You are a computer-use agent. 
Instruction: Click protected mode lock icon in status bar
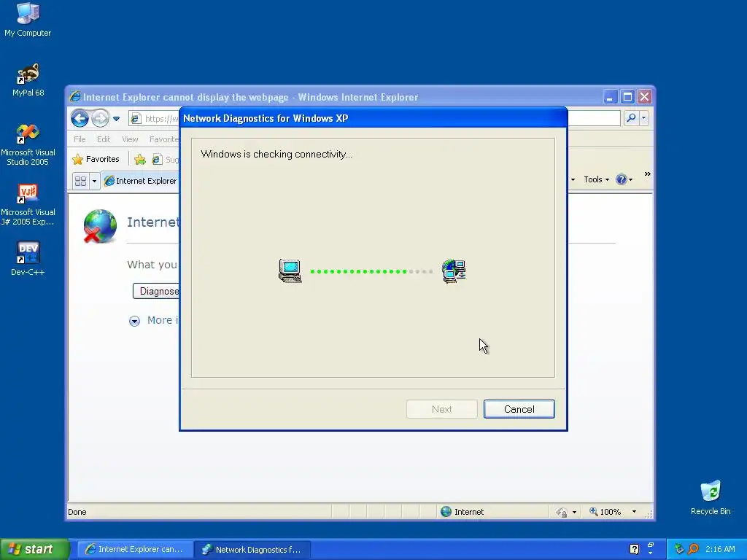click(562, 512)
